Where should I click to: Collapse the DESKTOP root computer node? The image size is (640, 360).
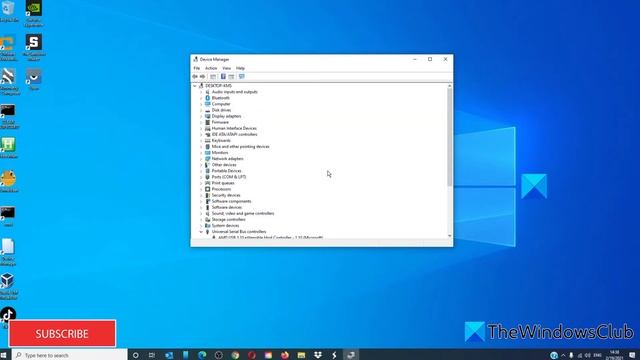195,86
